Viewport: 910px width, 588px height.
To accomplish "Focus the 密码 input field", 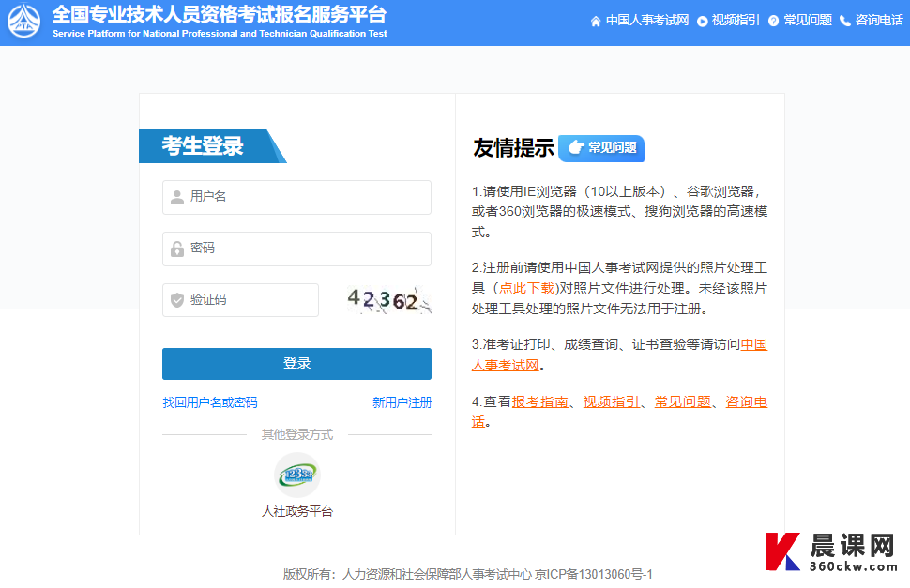I will (x=296, y=249).
